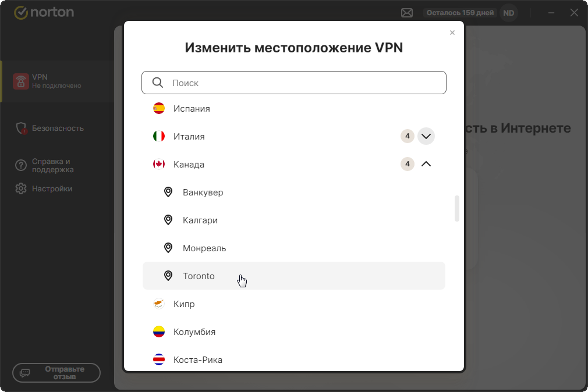Open Настройки gear icon

(x=21, y=188)
